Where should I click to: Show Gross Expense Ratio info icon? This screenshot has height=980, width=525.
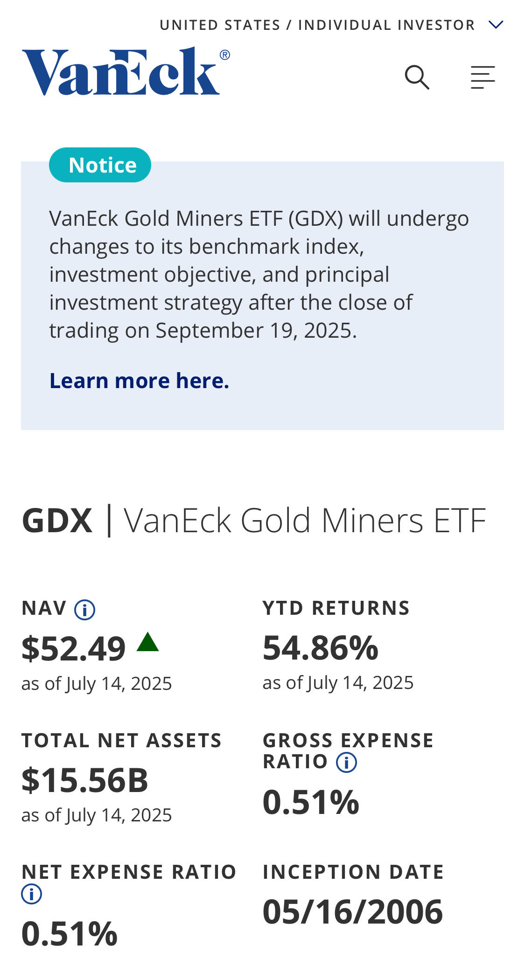(x=347, y=763)
